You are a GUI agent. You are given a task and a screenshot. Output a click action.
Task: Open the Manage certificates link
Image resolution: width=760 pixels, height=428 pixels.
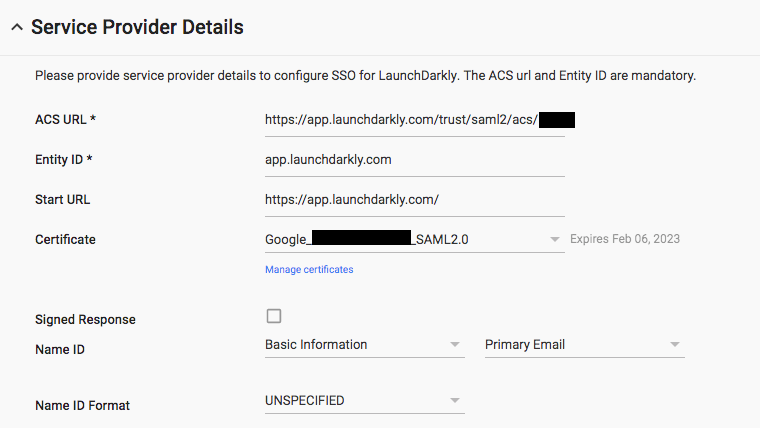click(x=309, y=269)
